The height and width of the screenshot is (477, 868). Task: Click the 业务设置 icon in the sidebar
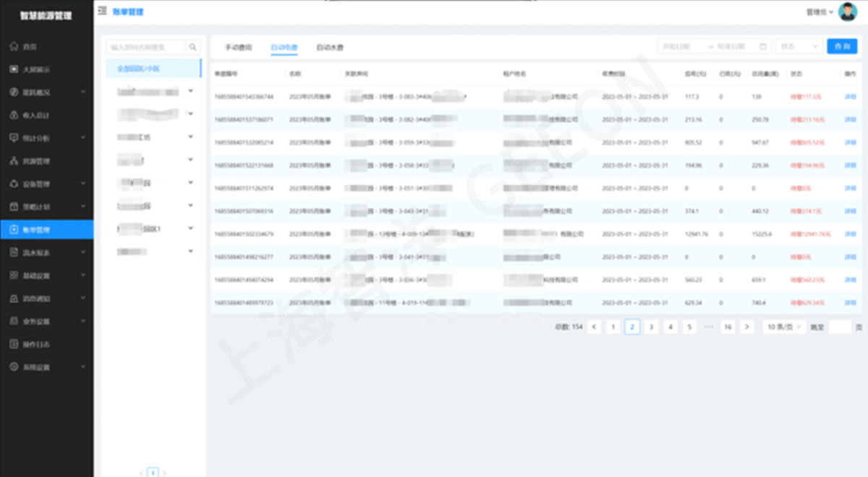click(x=14, y=321)
